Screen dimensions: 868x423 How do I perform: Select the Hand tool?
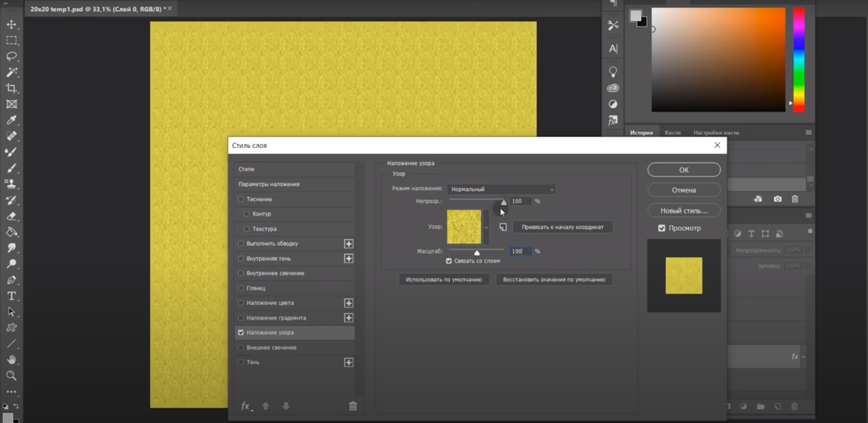(x=11, y=360)
